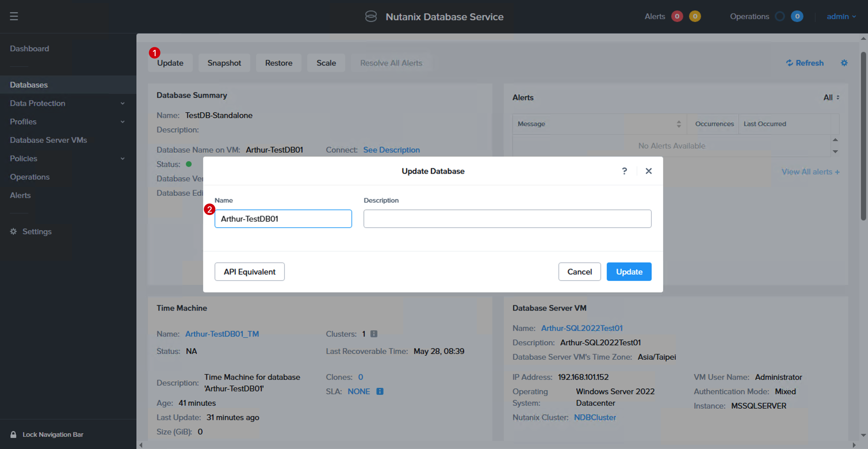Click Resolve All Alerts button
Screen dimensions: 868x449
pyautogui.click(x=391, y=63)
